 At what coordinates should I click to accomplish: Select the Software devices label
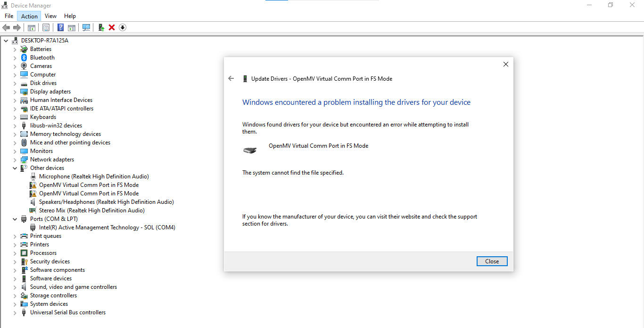(x=51, y=278)
